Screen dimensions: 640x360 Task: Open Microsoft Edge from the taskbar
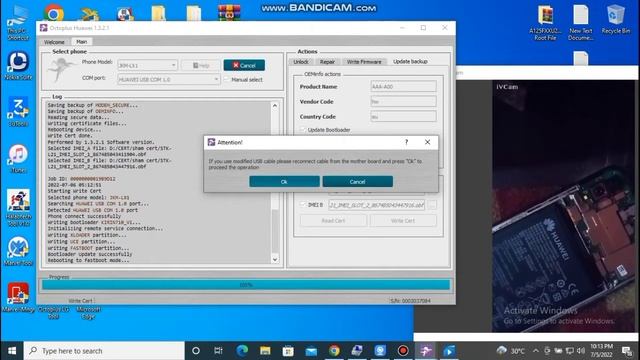click(x=242, y=351)
